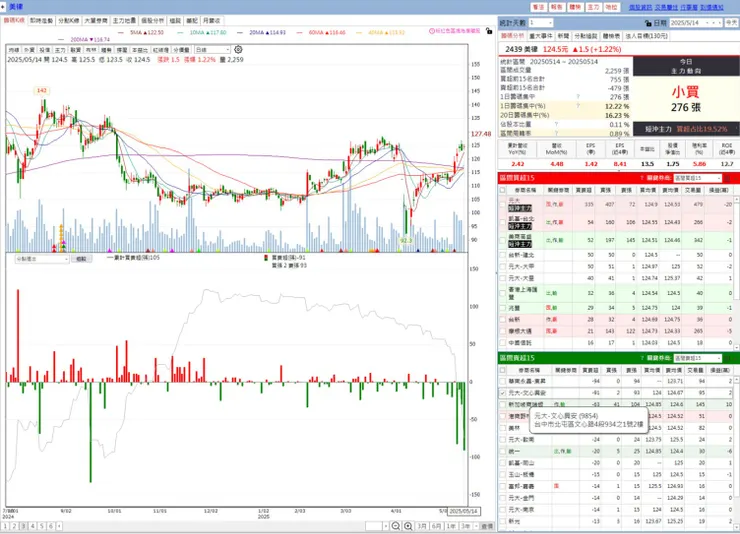Switch to the 大單券商 tab

point(96,21)
